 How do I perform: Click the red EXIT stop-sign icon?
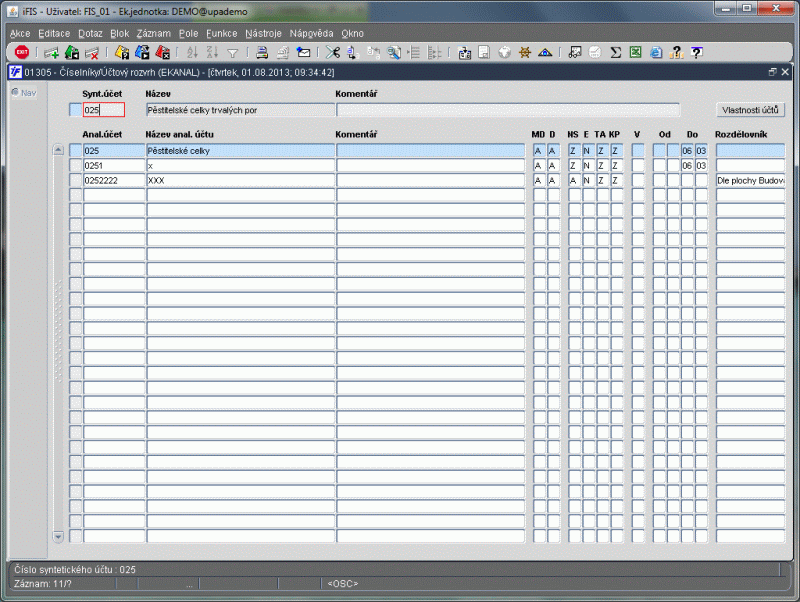tap(22, 52)
